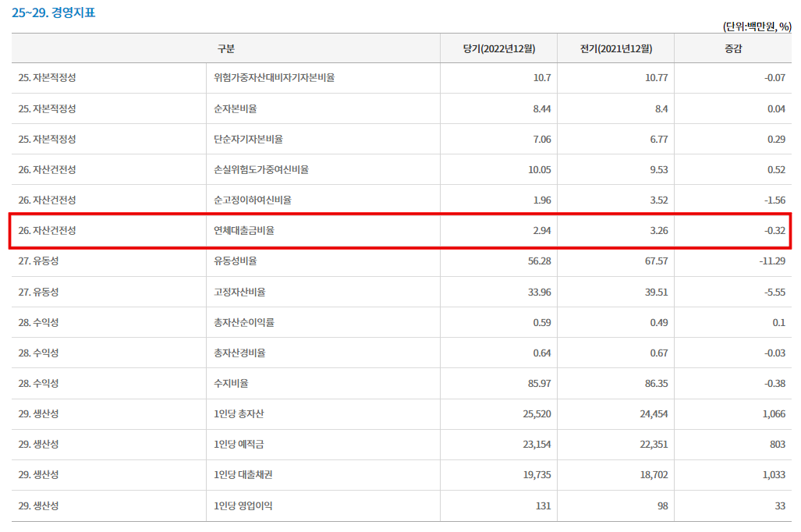Click the 3.26 prior-period value
This screenshot has height=532, width=801.
pyautogui.click(x=659, y=230)
